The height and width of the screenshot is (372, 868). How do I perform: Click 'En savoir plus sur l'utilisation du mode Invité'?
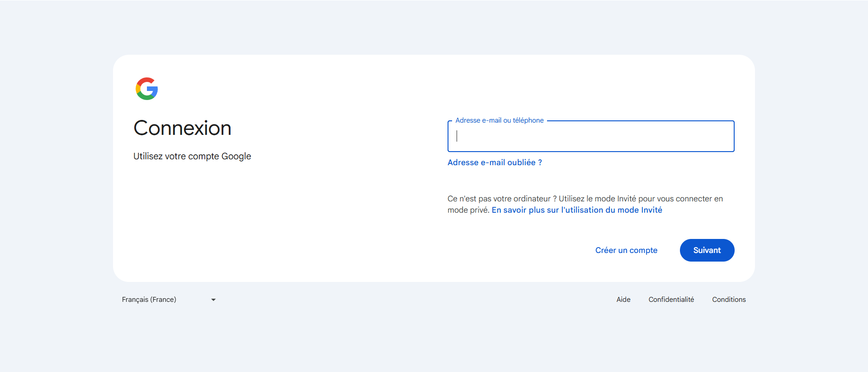coord(577,210)
